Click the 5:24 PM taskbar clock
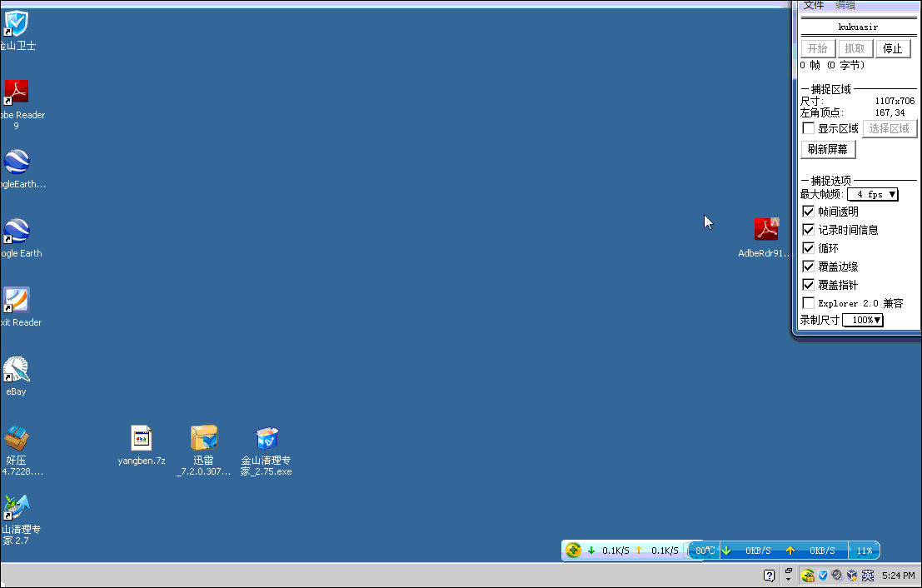The height and width of the screenshot is (588, 922). click(899, 576)
